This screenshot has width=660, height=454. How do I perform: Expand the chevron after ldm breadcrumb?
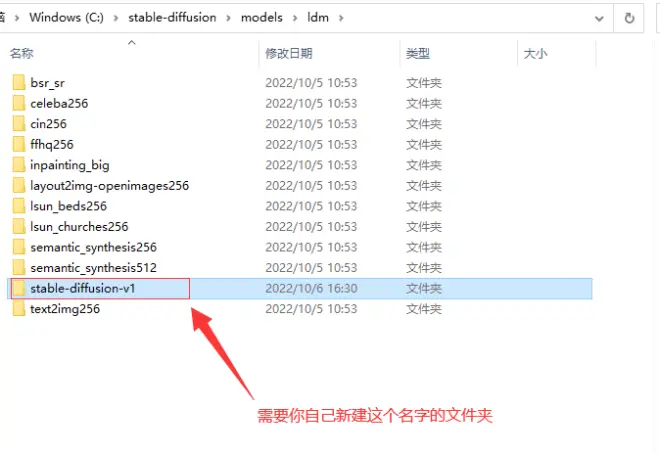pyautogui.click(x=341, y=18)
